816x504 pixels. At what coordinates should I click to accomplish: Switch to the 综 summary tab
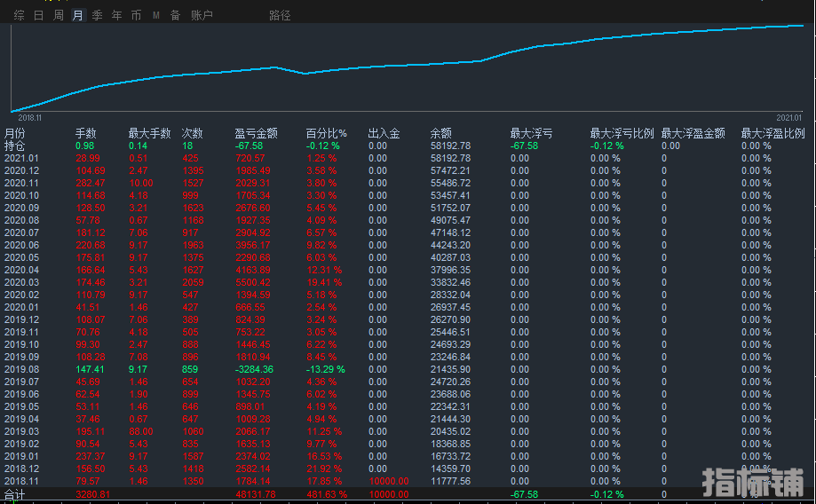pos(20,16)
